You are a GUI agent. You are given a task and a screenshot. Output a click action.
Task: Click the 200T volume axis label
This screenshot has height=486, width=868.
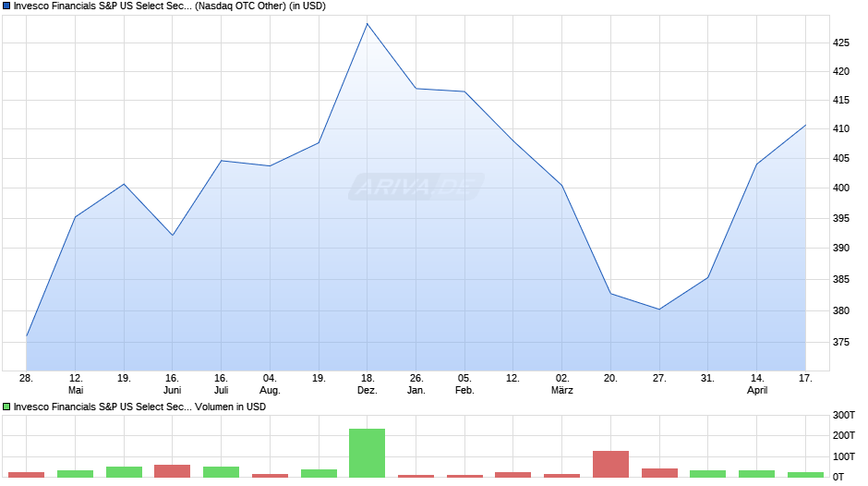844,435
